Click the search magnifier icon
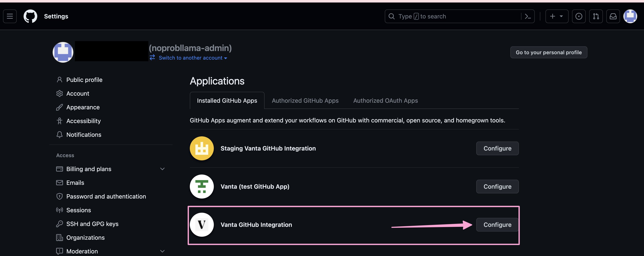The image size is (644, 256). point(392,16)
